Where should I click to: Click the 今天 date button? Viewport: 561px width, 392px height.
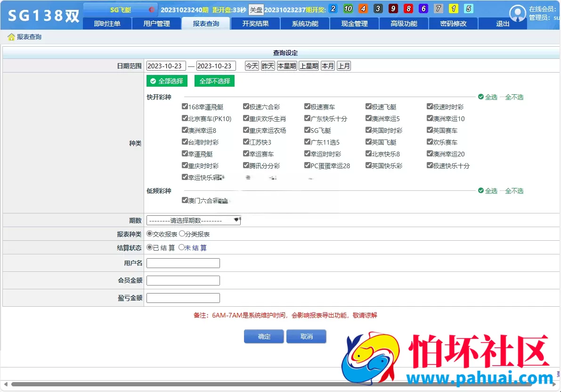(252, 66)
